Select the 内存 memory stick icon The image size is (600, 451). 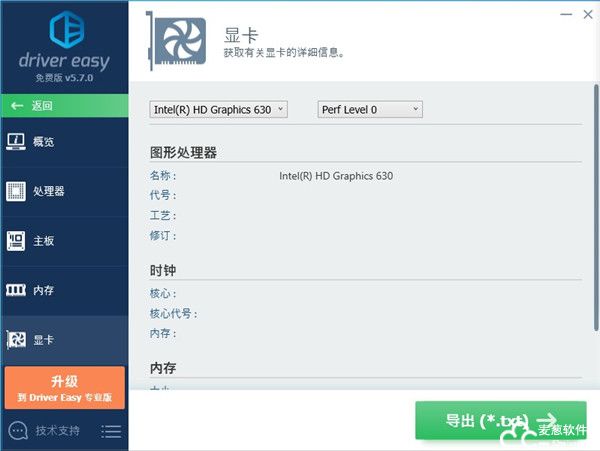16,290
